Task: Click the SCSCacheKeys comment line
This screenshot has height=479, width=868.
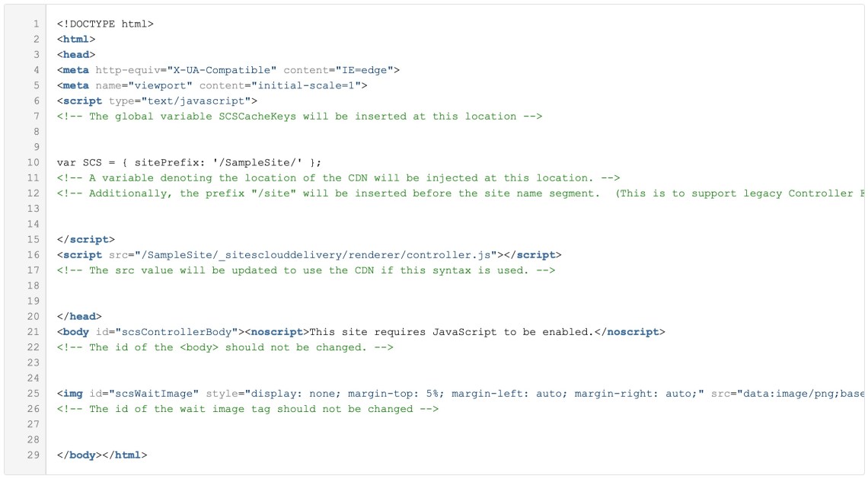Action: 299,117
